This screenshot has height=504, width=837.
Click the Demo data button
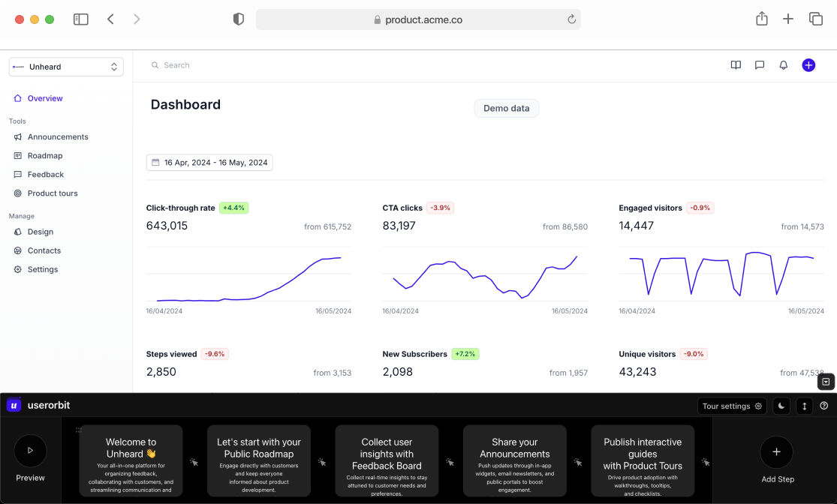pyautogui.click(x=506, y=108)
